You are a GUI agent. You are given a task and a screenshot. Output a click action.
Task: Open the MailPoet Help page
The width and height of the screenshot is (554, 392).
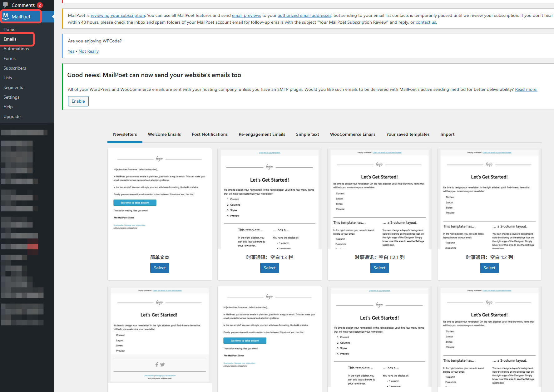(x=8, y=107)
